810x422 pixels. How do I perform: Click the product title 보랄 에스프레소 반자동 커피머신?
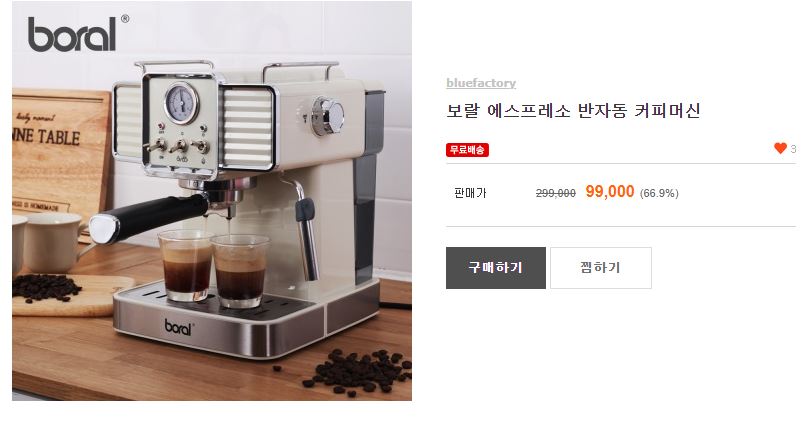pyautogui.click(x=573, y=111)
